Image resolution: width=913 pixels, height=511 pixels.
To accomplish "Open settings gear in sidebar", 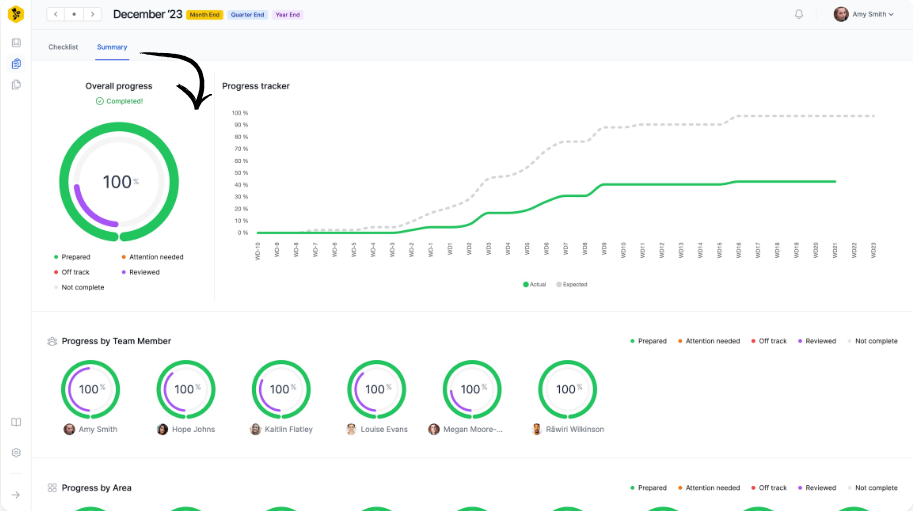I will pyautogui.click(x=16, y=453).
